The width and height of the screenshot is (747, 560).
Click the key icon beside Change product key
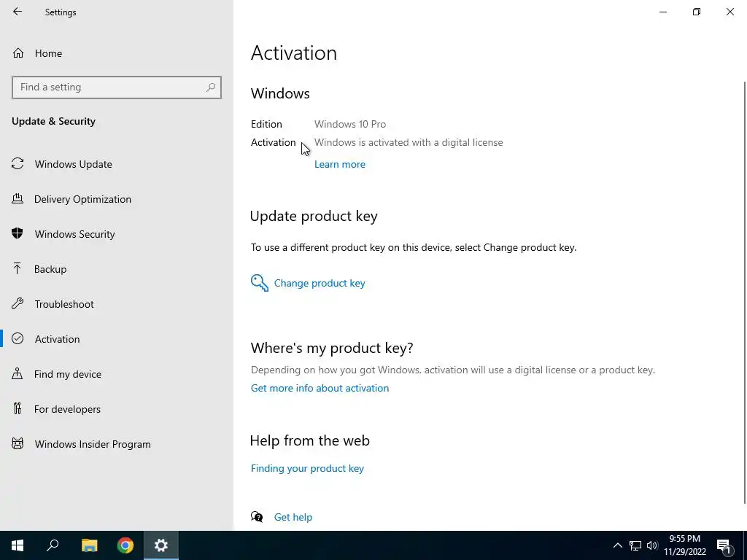coord(260,283)
